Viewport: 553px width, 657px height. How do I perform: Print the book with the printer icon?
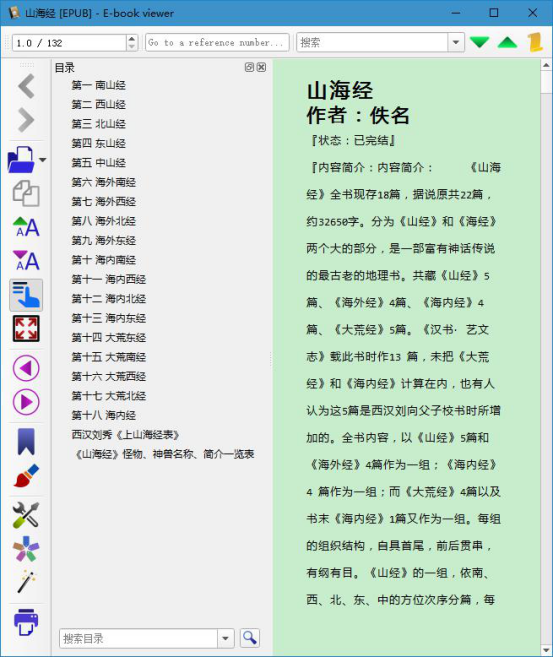pyautogui.click(x=26, y=622)
